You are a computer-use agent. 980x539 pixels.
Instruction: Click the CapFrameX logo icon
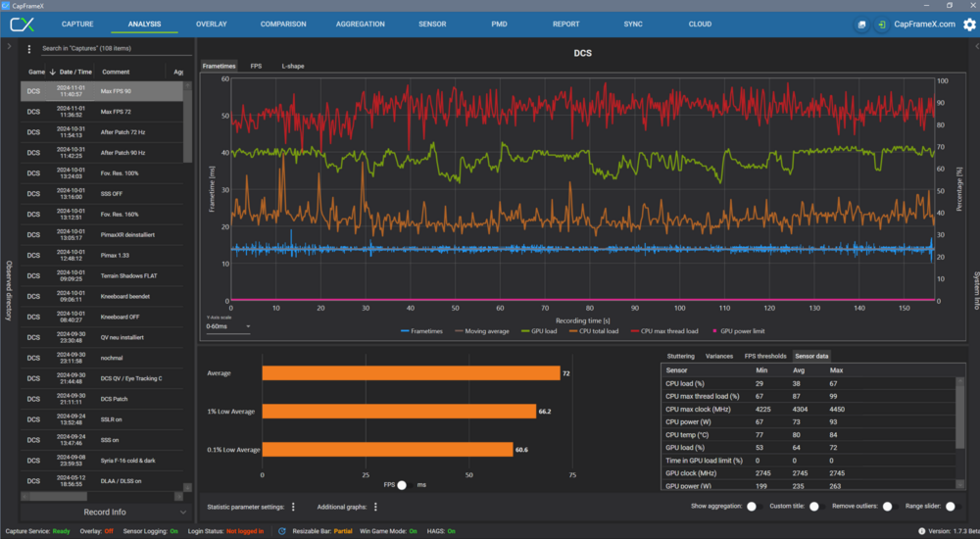[23, 24]
